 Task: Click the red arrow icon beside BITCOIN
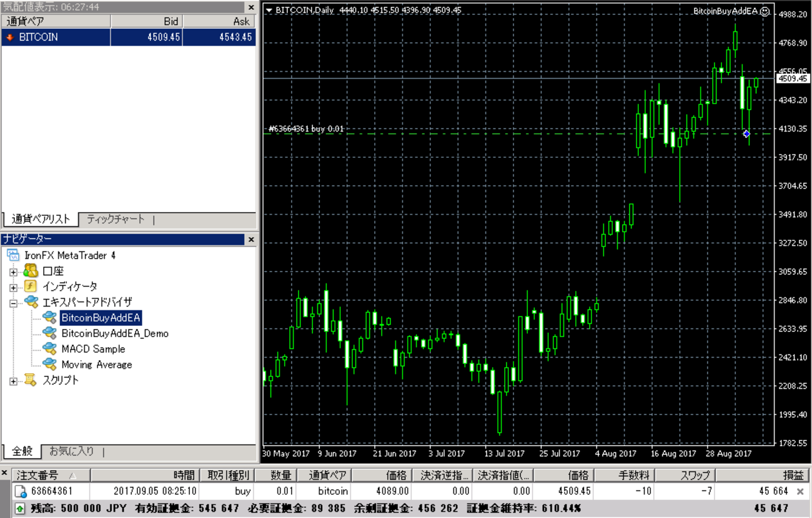9,37
